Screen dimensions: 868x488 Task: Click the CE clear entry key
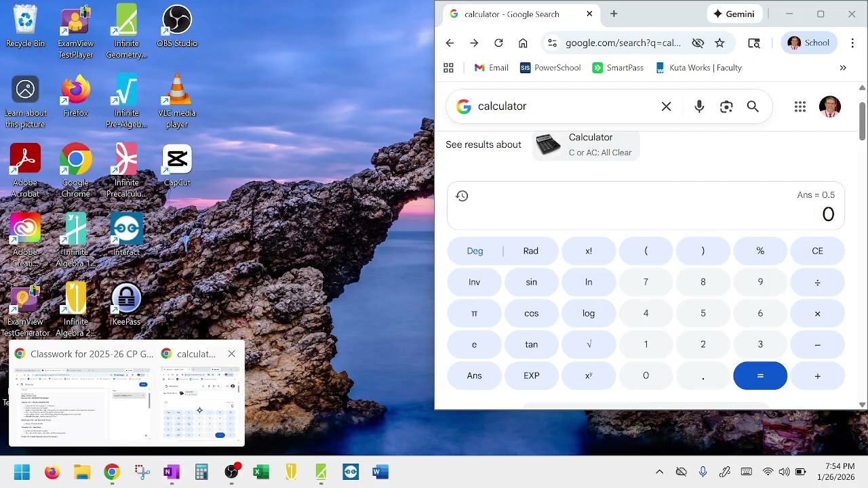point(817,251)
